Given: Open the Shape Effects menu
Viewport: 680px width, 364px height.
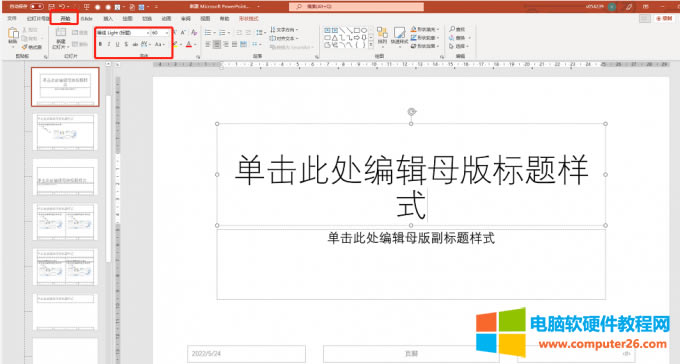Looking at the screenshot, I should (x=425, y=46).
